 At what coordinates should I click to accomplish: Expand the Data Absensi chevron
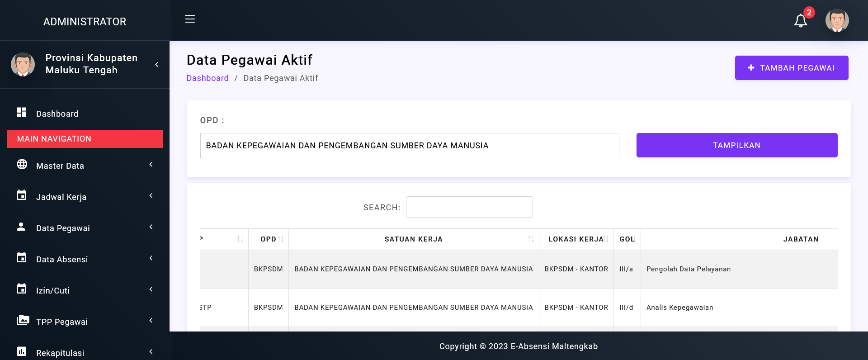[x=151, y=258]
